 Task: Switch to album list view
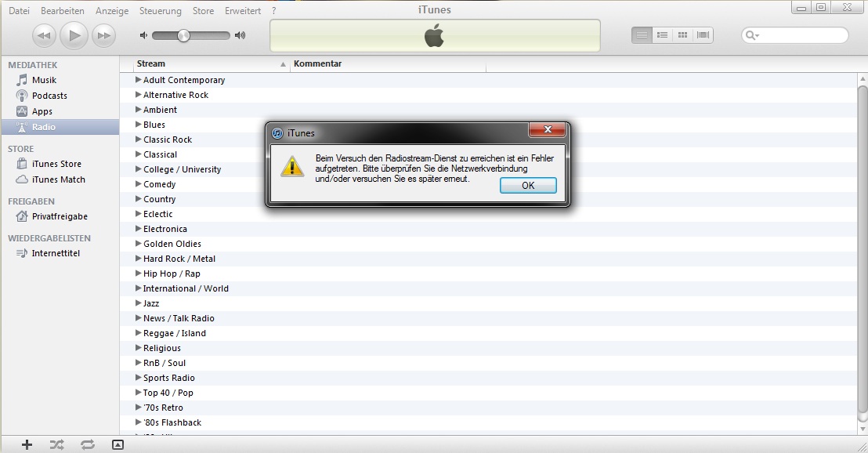pos(662,35)
